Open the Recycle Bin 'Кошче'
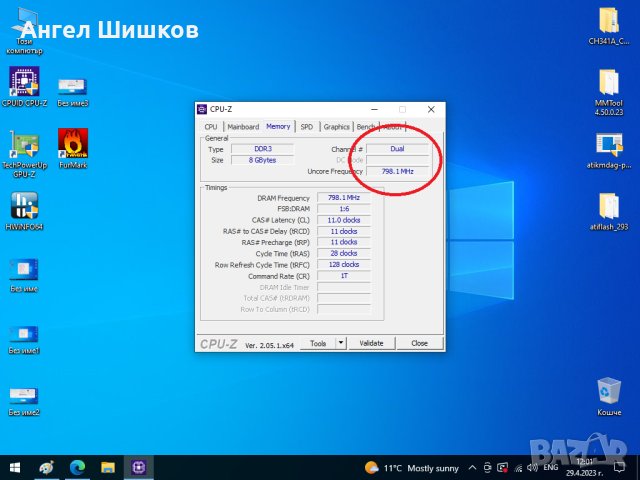The image size is (640, 480). pyautogui.click(x=609, y=397)
